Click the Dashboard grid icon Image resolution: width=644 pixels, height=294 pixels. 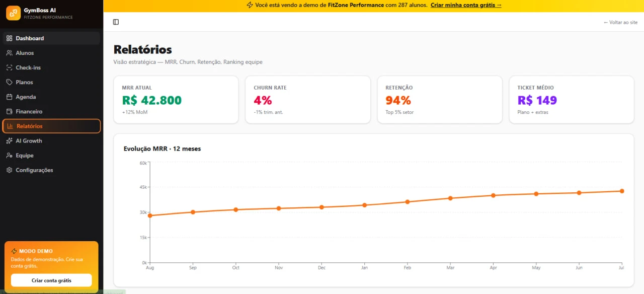[9, 38]
